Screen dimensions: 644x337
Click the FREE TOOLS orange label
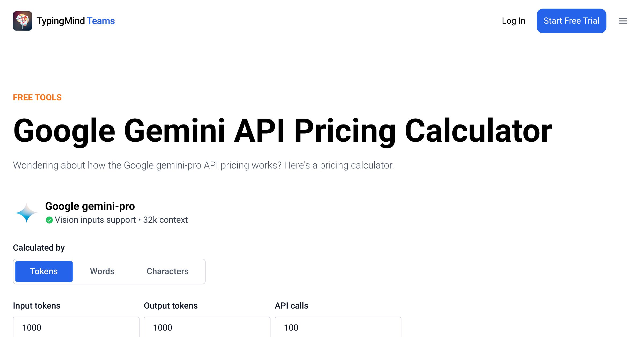click(x=37, y=97)
